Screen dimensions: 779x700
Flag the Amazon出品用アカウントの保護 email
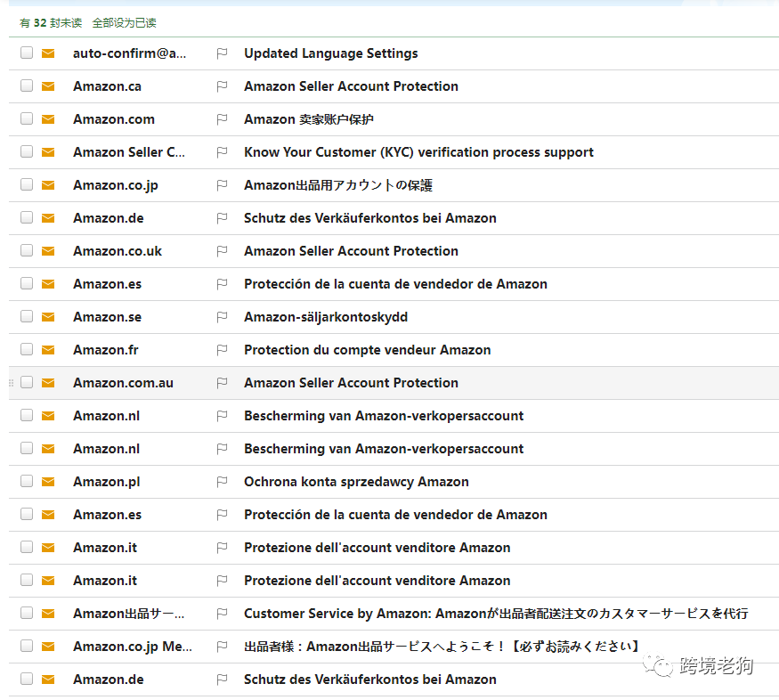click(222, 185)
